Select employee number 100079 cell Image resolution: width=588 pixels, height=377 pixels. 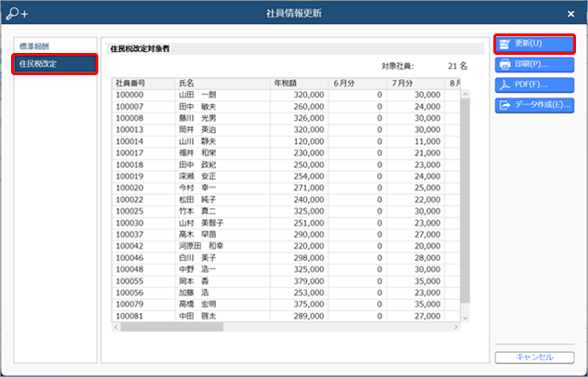pos(143,305)
